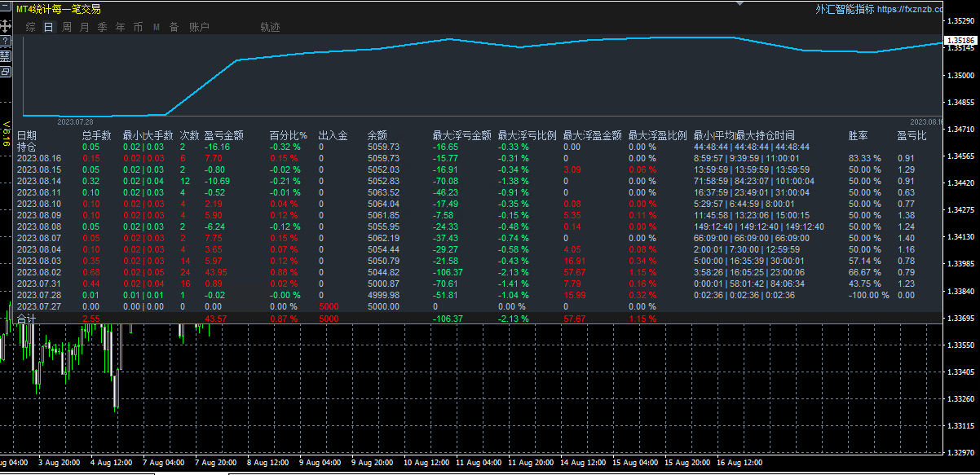The width and height of the screenshot is (980, 475).
Task: Click the 83.33 % win rate value
Action: click(x=865, y=158)
